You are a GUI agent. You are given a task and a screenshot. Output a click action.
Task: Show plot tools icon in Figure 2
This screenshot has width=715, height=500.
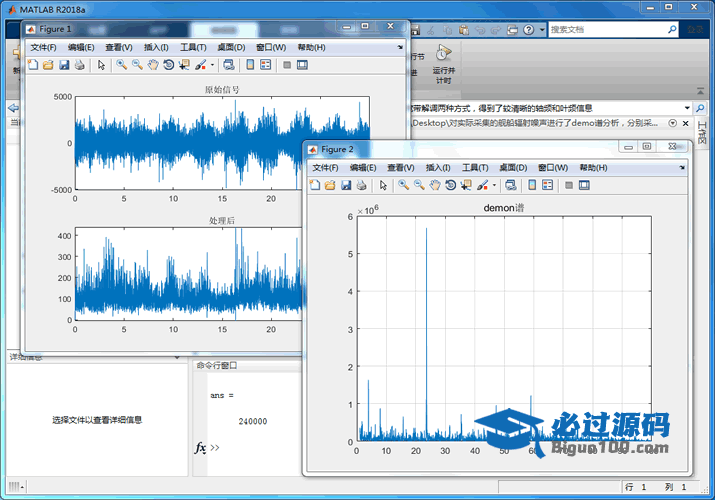(584, 185)
